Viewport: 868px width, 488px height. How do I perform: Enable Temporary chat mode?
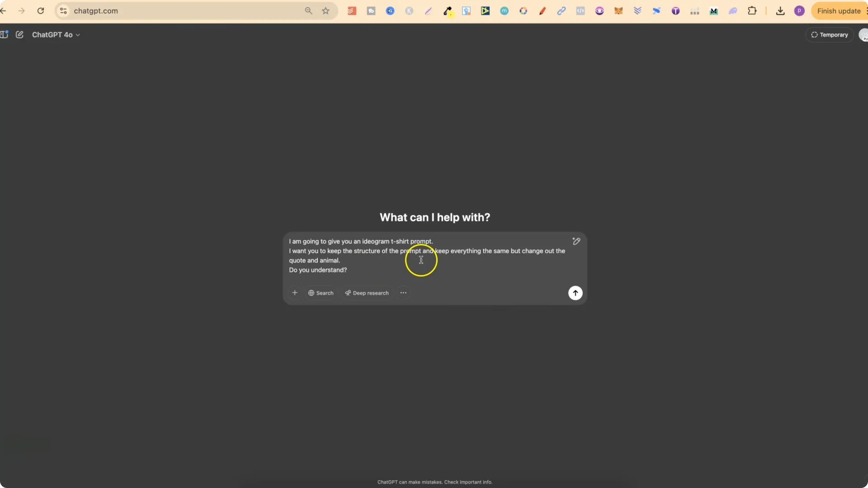[x=829, y=34]
